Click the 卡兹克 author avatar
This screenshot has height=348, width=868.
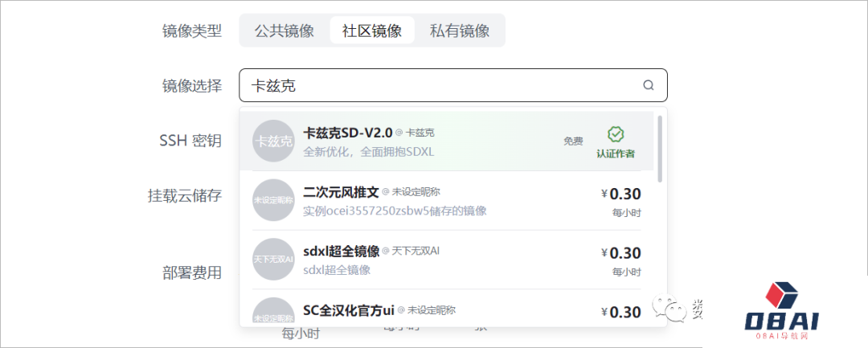pos(273,141)
